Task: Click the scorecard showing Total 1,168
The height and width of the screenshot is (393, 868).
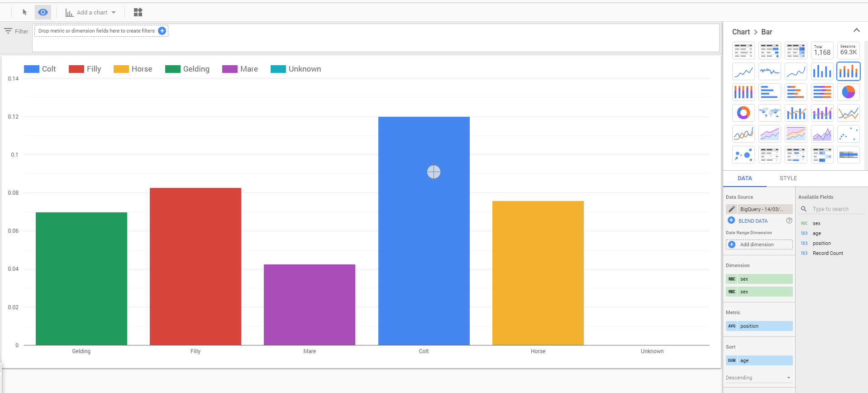Action: pyautogui.click(x=822, y=51)
